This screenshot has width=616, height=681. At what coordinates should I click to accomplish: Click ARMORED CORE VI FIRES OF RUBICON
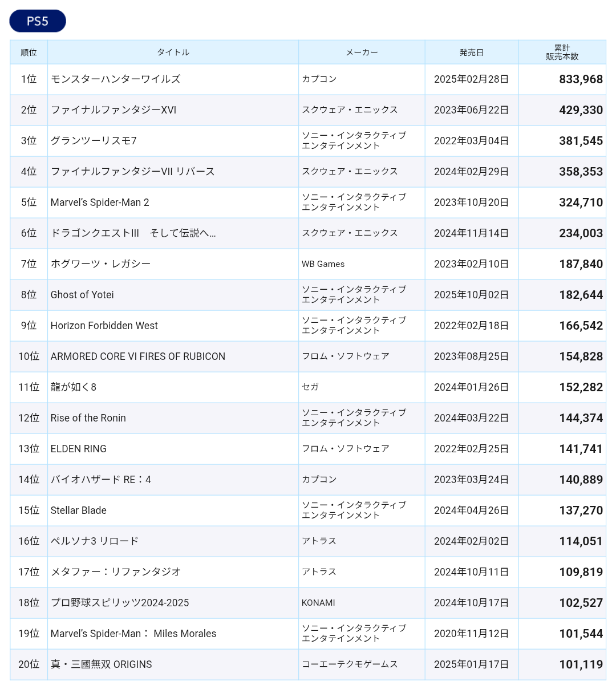point(137,356)
